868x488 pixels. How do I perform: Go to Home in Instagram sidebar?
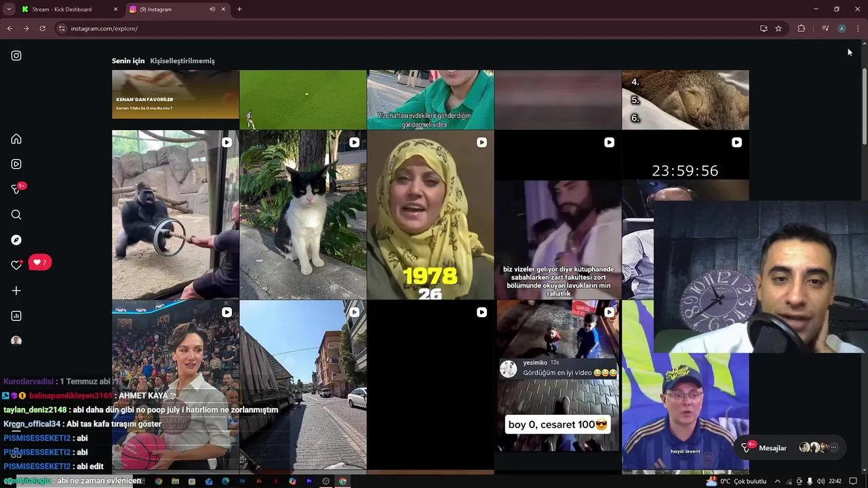16,139
